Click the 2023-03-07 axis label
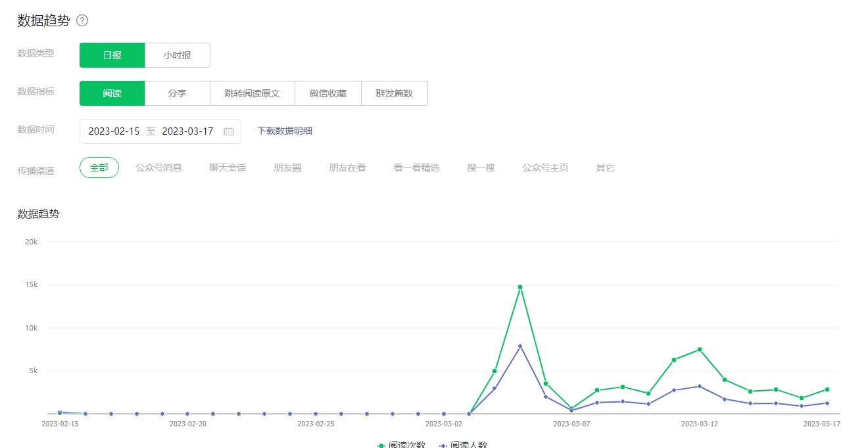868x448 pixels. (x=571, y=424)
